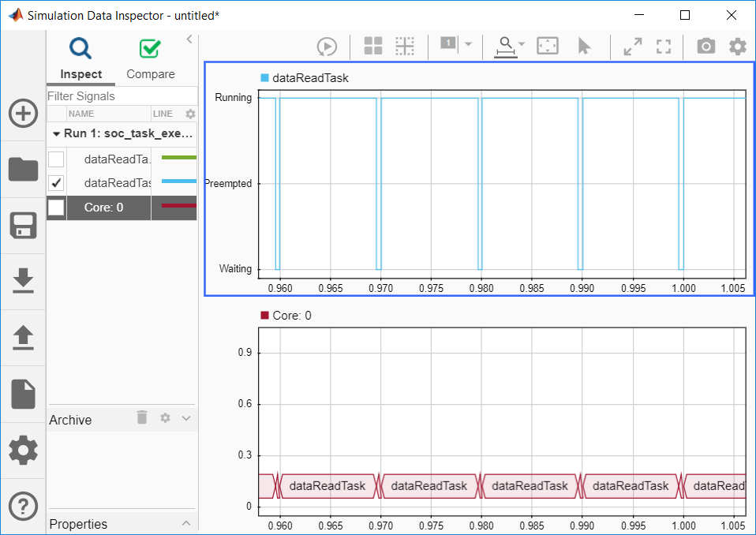Expand the Archive section chevron
The height and width of the screenshot is (535, 756).
(186, 418)
